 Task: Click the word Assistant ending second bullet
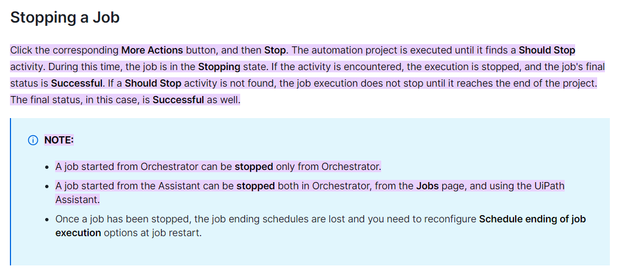coord(77,200)
